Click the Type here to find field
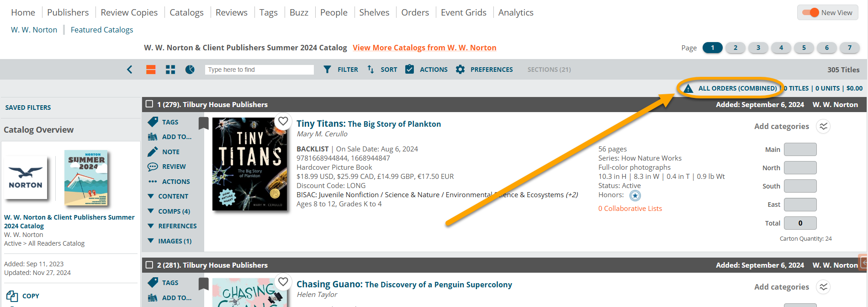 point(259,70)
